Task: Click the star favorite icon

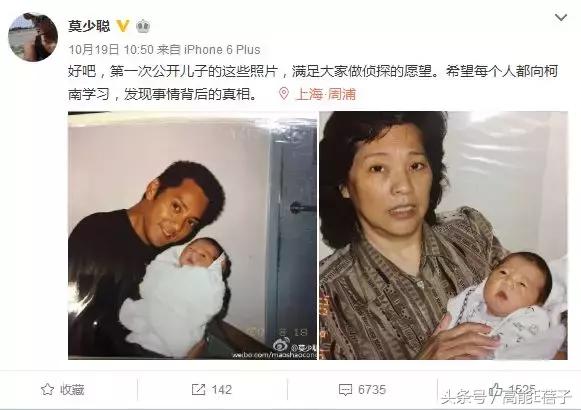Action: [47, 389]
